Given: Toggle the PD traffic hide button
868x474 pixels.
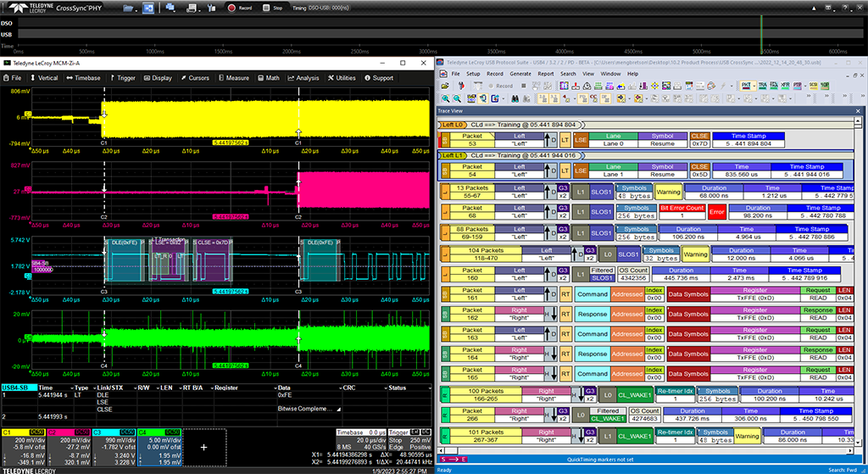Looking at the screenshot, I should (583, 98).
